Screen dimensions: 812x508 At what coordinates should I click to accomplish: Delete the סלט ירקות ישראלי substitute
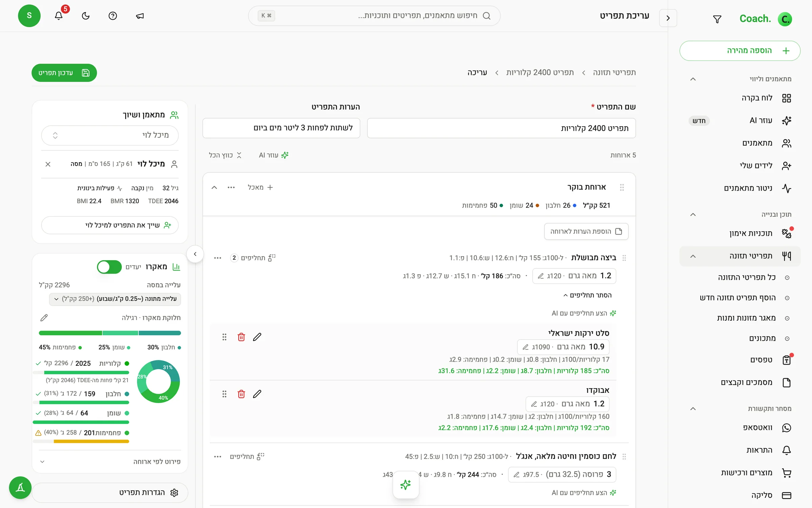point(241,337)
